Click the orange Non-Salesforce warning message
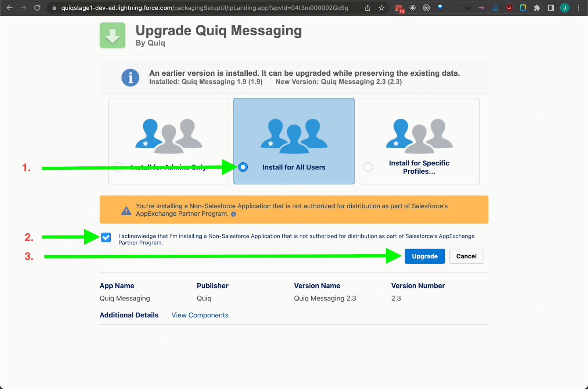The width and height of the screenshot is (588, 389). point(292,210)
